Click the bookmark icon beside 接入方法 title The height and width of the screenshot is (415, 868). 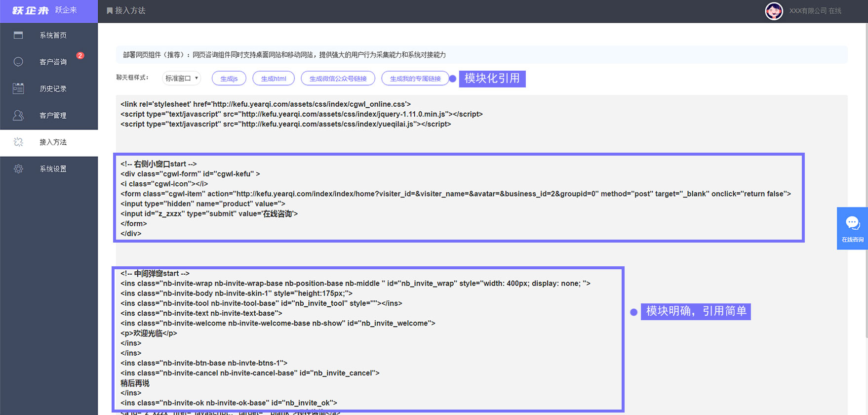110,10
